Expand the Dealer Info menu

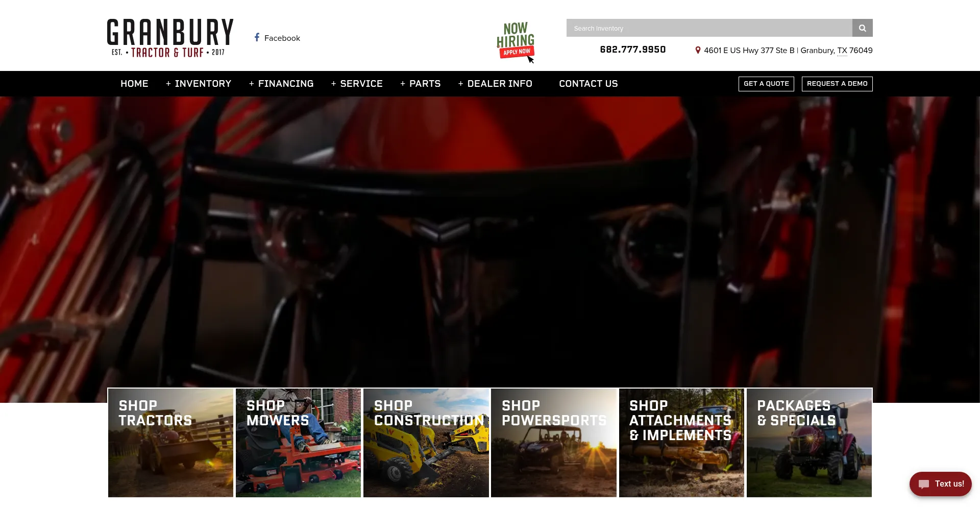coord(495,84)
